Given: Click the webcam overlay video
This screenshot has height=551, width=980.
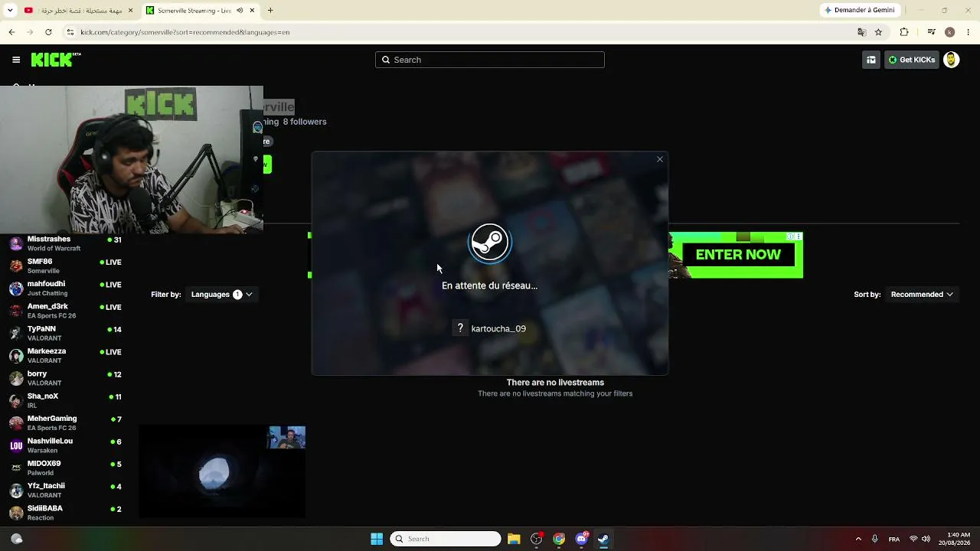Looking at the screenshot, I should point(132,159).
